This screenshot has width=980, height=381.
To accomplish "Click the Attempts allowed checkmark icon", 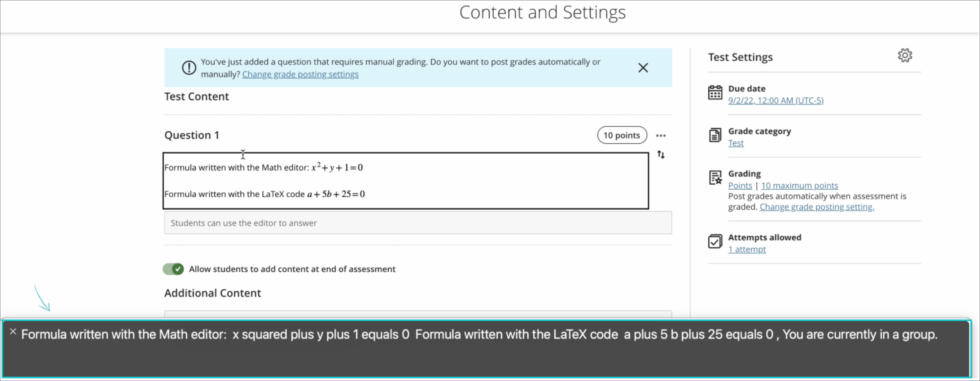I will click(715, 241).
